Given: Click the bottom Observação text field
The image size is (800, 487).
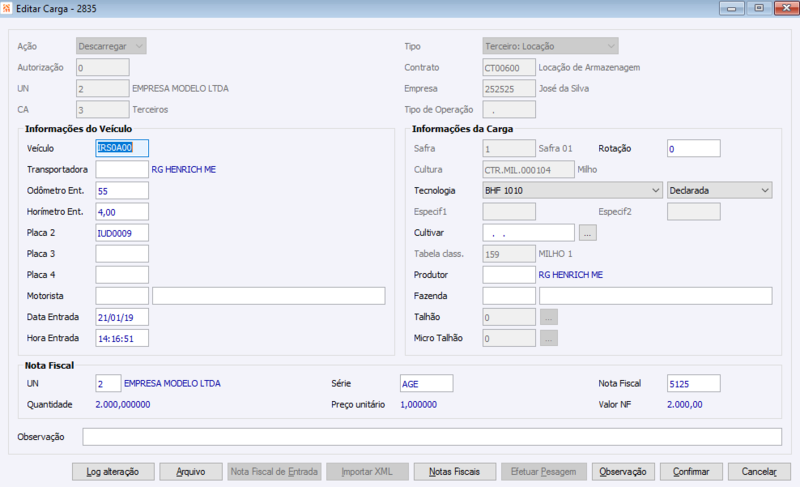Looking at the screenshot, I should click(432, 437).
